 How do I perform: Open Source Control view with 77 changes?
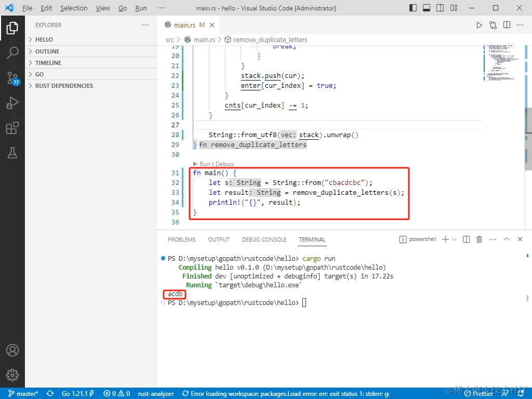(12, 78)
